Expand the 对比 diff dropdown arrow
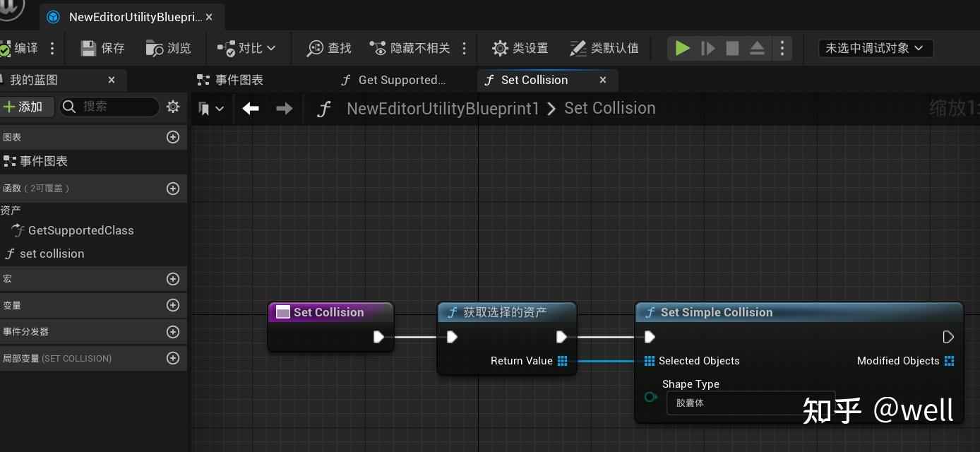This screenshot has height=452, width=980. (270, 48)
